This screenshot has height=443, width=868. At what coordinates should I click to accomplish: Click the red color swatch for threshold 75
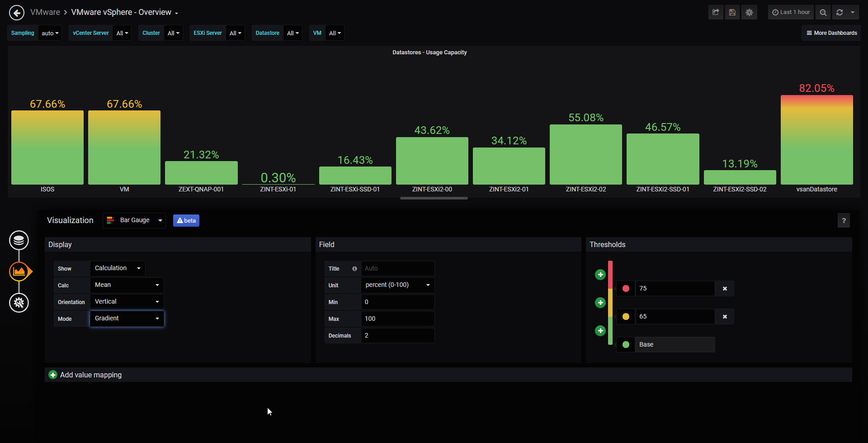(x=626, y=289)
